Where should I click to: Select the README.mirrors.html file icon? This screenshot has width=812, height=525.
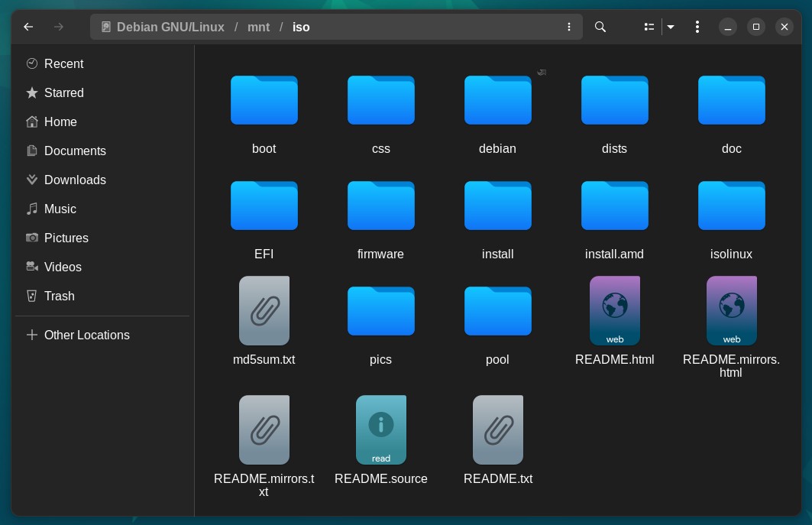[732, 310]
